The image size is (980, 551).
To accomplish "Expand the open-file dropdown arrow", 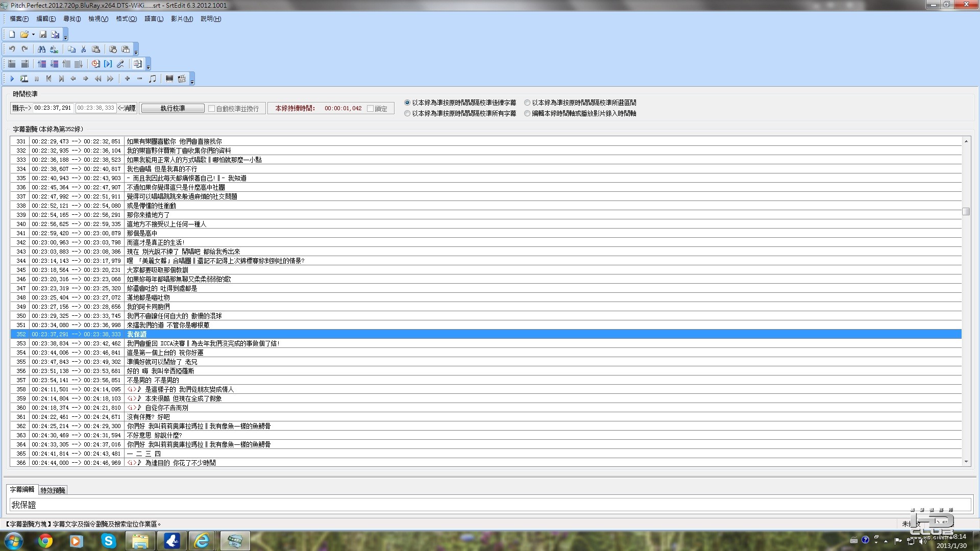I will [x=33, y=35].
